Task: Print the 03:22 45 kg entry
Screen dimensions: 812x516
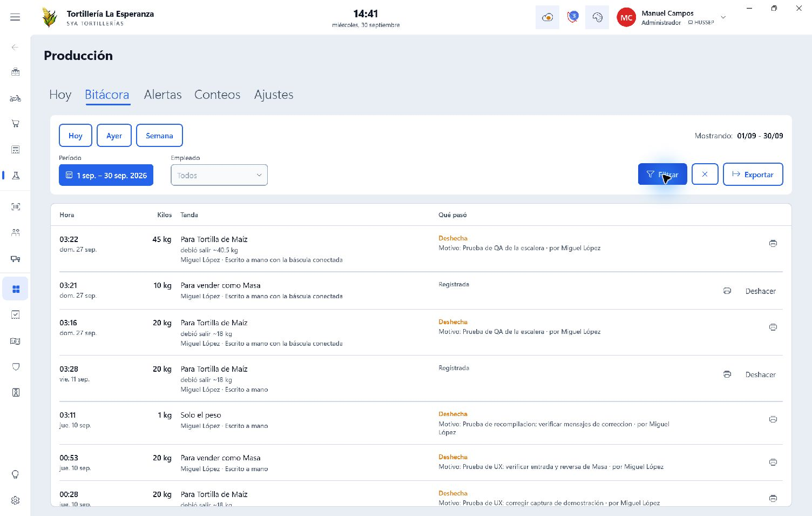Action: tap(773, 244)
